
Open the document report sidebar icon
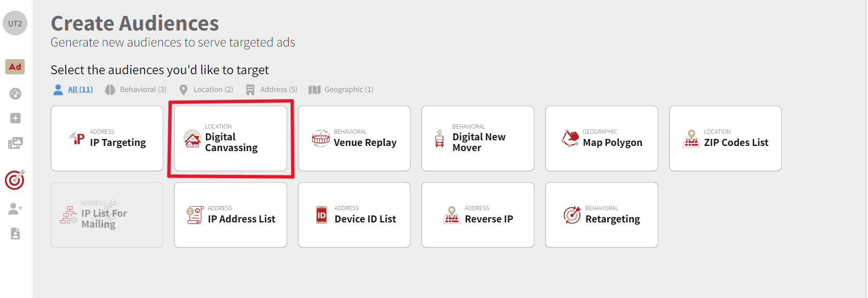(x=15, y=233)
